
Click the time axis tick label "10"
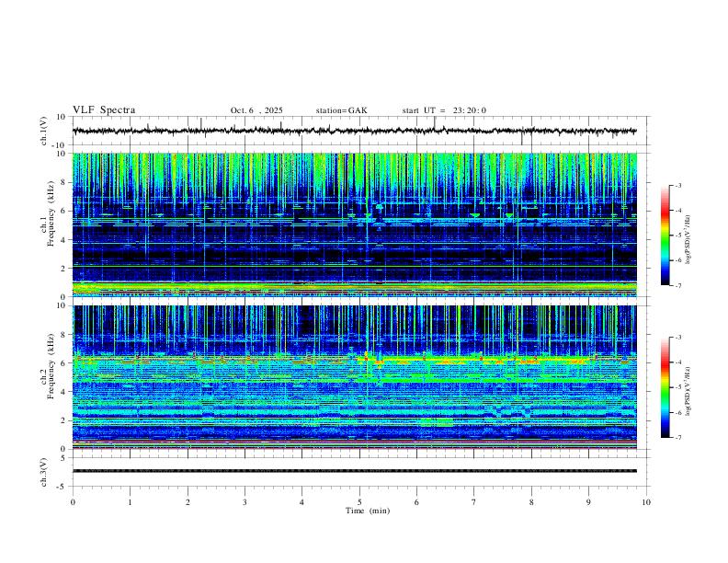coord(646,502)
